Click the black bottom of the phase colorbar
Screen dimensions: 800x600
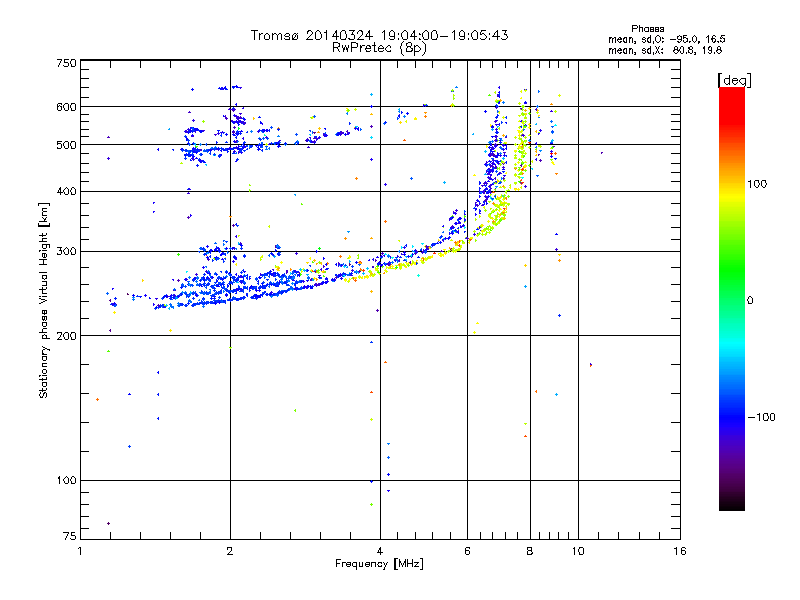(732, 502)
